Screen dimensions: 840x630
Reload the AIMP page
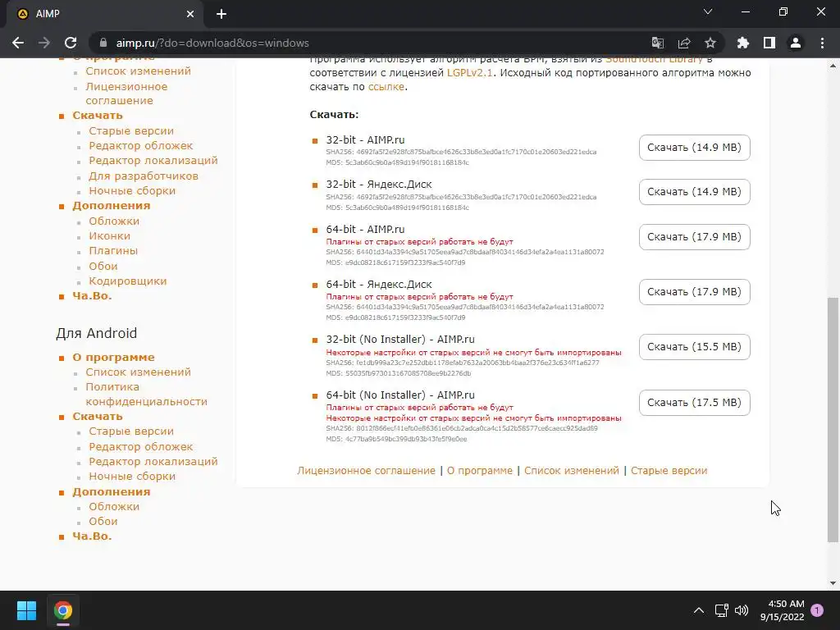pos(71,43)
